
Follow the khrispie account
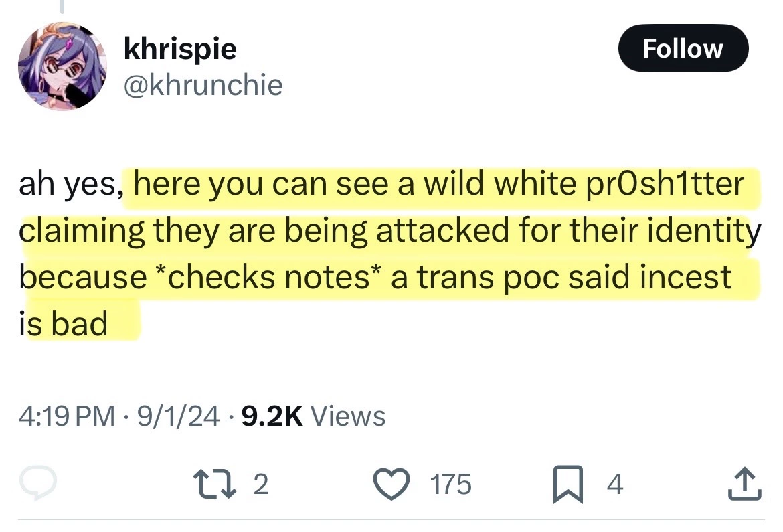point(683,49)
